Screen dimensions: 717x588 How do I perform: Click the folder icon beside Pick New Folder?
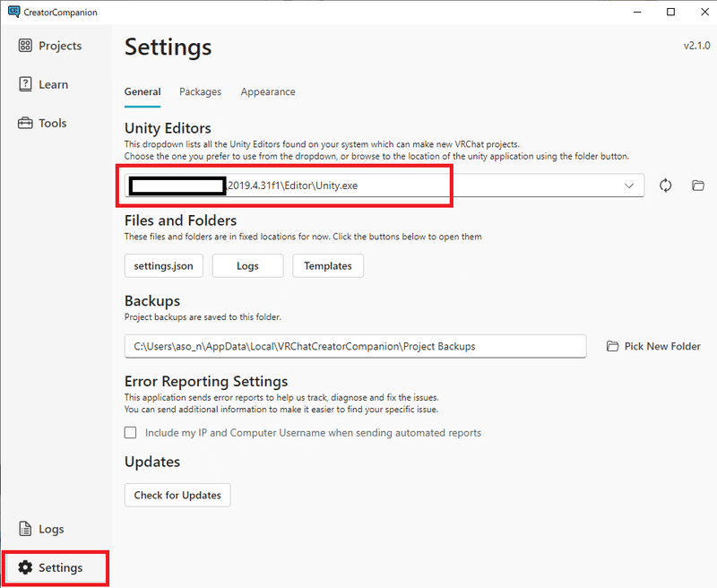click(x=612, y=346)
